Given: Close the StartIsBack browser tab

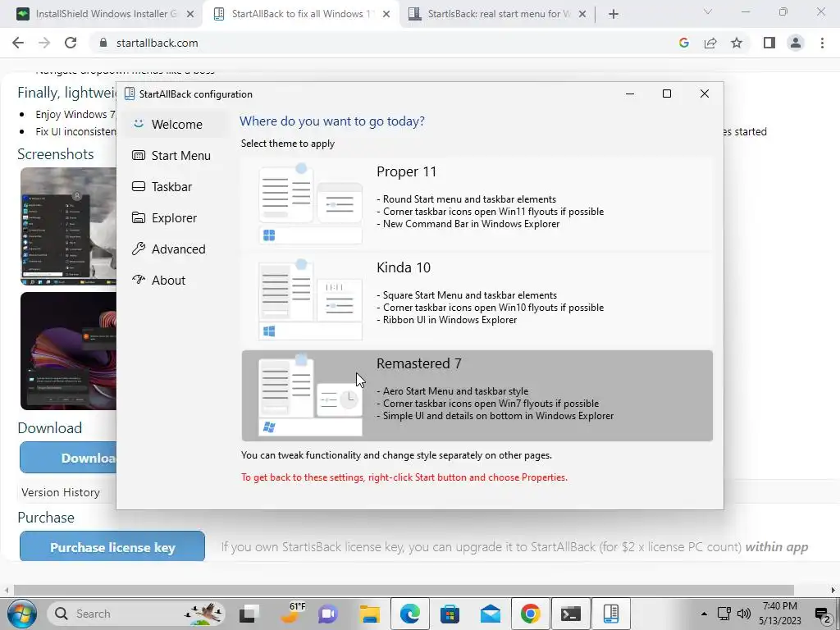Looking at the screenshot, I should pos(582,15).
